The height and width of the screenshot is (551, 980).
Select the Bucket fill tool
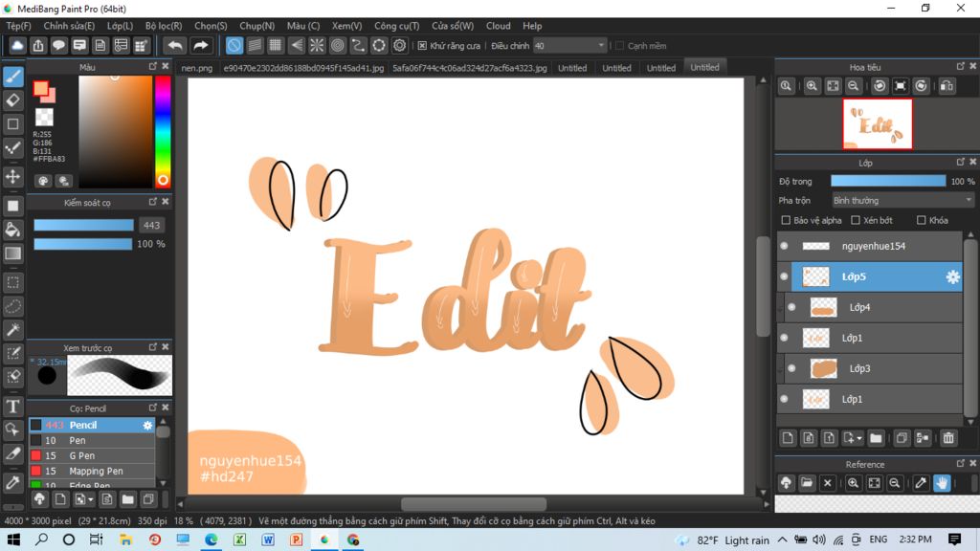(13, 230)
